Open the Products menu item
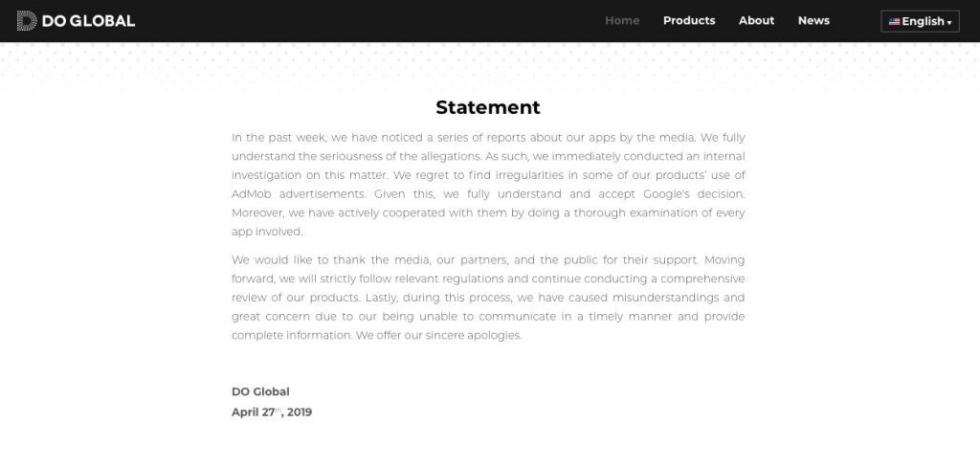This screenshot has height=467, width=980. [689, 20]
